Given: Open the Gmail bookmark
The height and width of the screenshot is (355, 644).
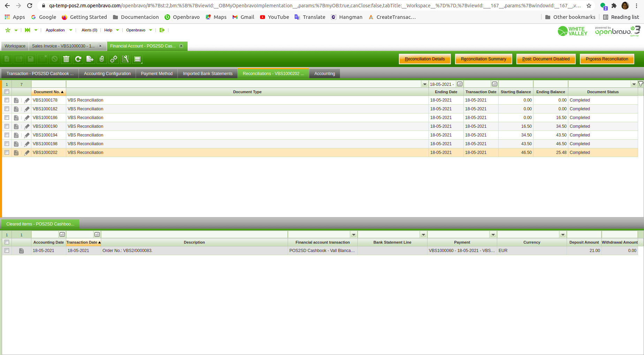Looking at the screenshot, I should (x=243, y=17).
